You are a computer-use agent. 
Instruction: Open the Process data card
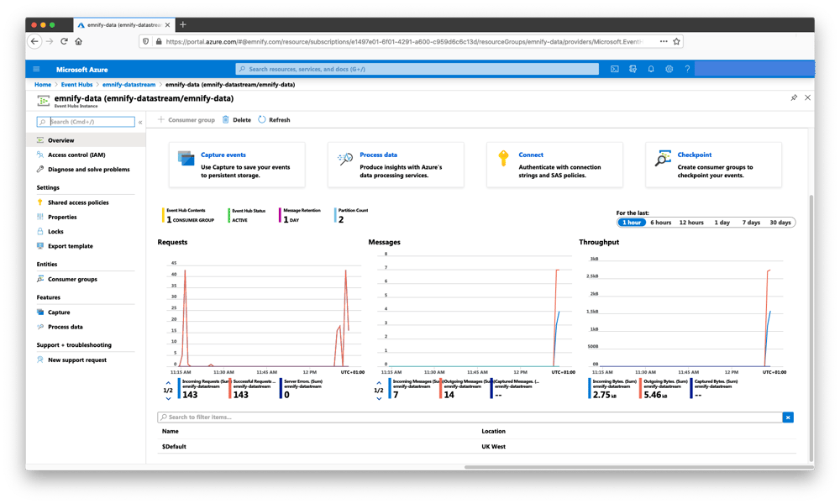pyautogui.click(x=396, y=165)
